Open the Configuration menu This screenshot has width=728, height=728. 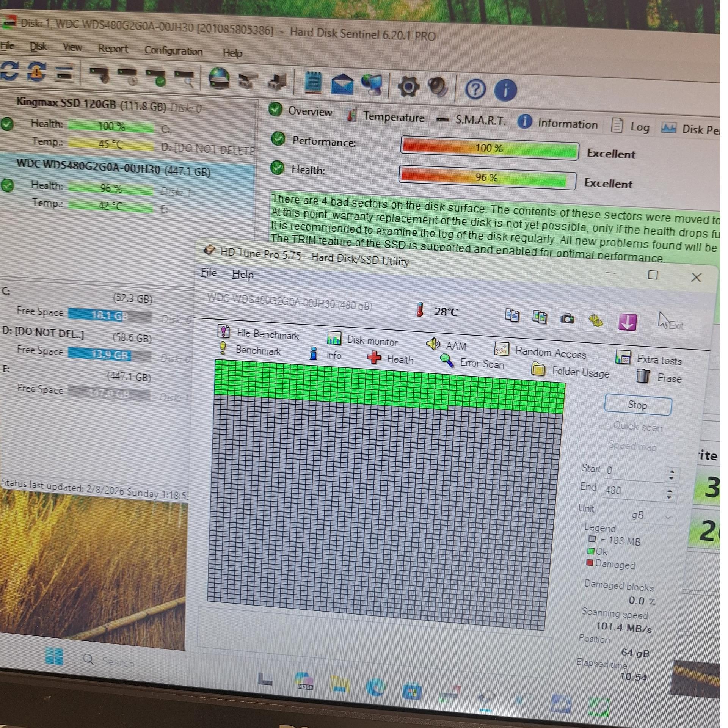(173, 51)
